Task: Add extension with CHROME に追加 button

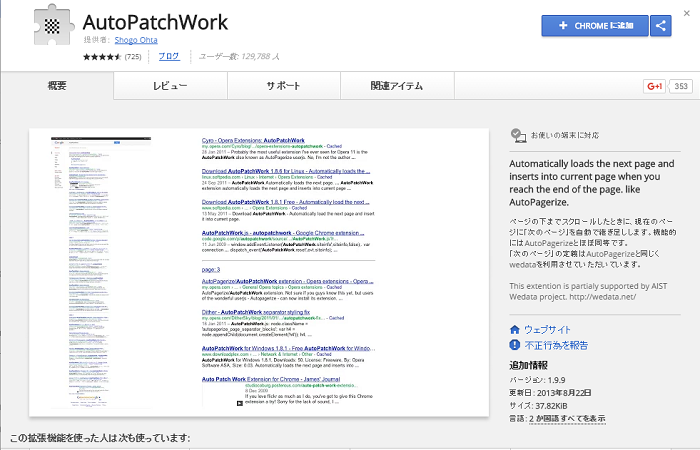Action: coord(595,26)
